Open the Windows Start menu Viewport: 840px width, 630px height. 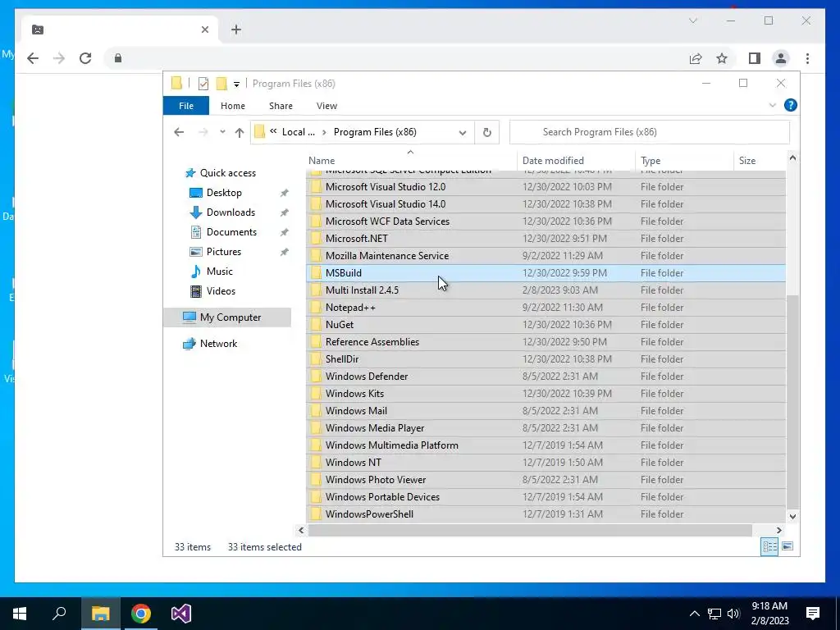(x=20, y=614)
